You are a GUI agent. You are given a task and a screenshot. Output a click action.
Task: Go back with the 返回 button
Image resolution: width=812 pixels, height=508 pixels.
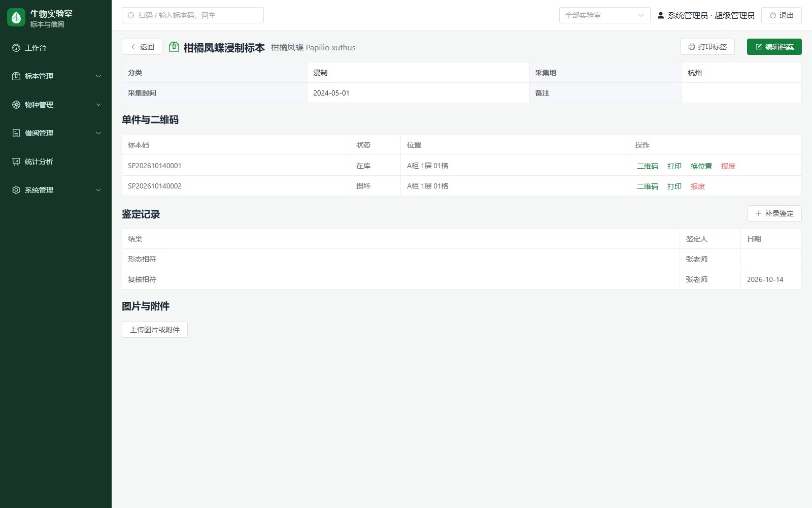point(142,47)
